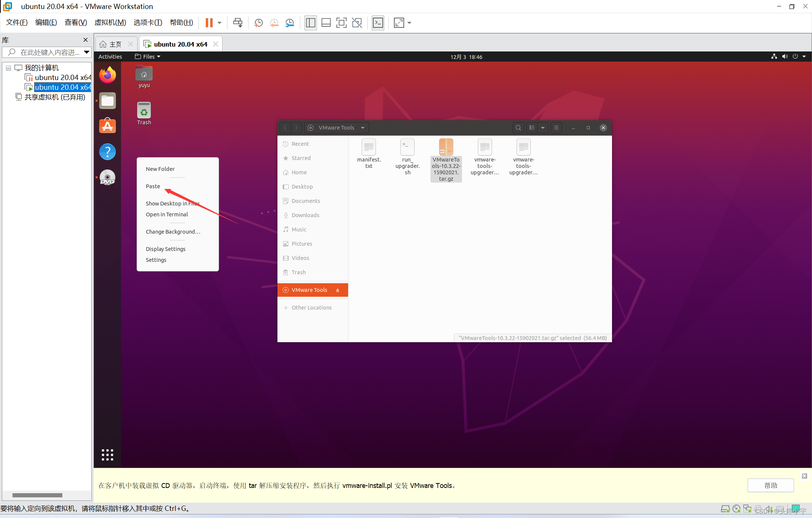This screenshot has height=518, width=812.
Task: Open the DVD disc icon in dock
Action: pos(108,177)
